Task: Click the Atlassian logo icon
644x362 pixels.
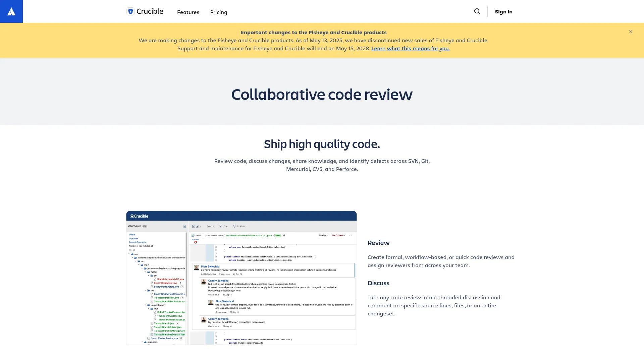Action: (x=11, y=11)
